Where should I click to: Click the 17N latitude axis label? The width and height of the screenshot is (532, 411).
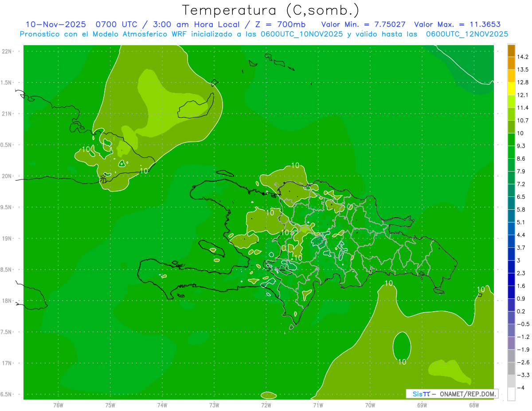[8, 363]
